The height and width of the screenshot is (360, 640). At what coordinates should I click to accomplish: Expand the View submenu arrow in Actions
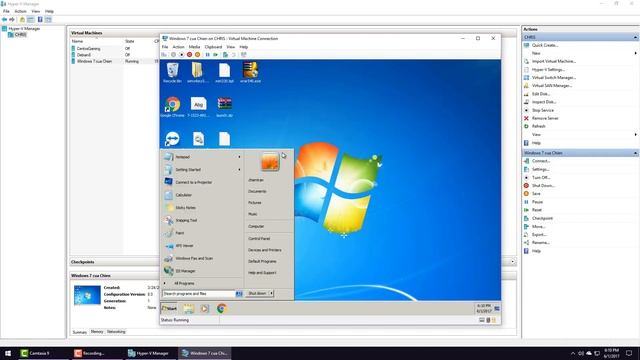pyautogui.click(x=636, y=135)
